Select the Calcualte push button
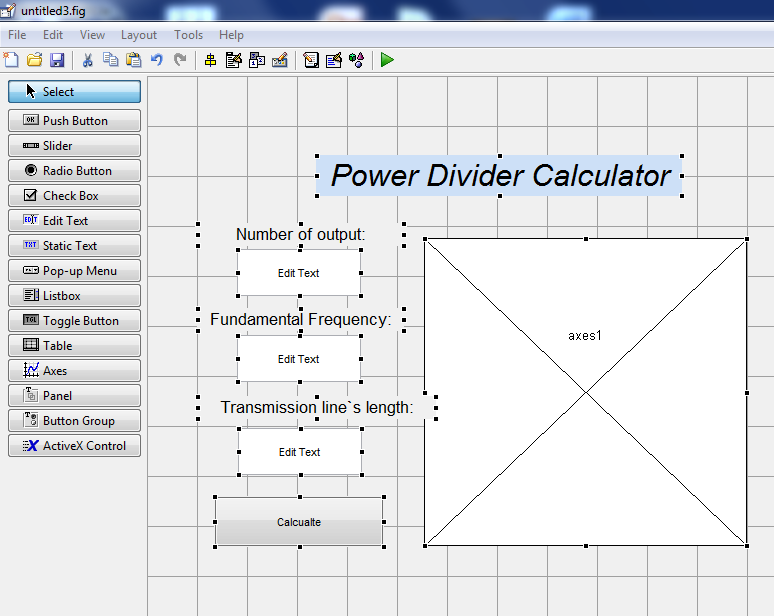Image resolution: width=774 pixels, height=616 pixels. (299, 522)
